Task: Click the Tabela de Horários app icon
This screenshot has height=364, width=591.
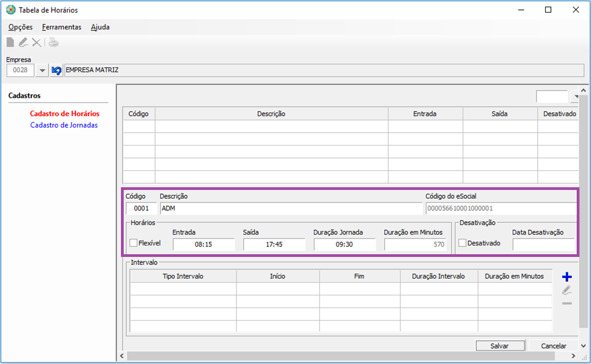Action: (10, 10)
